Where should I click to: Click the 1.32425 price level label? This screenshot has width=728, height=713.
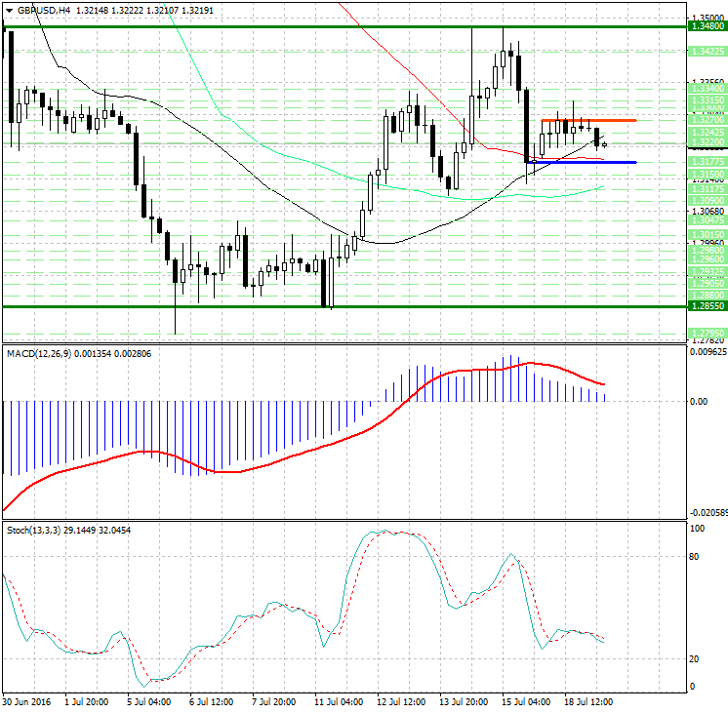pos(708,133)
